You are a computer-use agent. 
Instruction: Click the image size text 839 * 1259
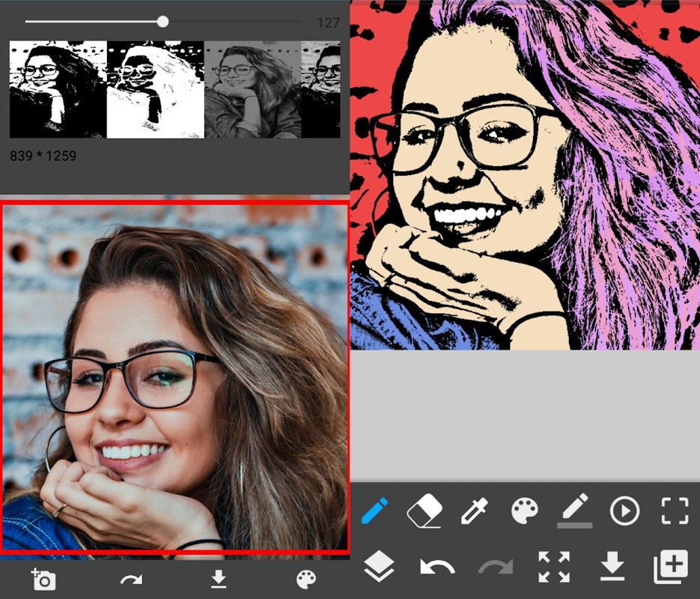(x=43, y=156)
